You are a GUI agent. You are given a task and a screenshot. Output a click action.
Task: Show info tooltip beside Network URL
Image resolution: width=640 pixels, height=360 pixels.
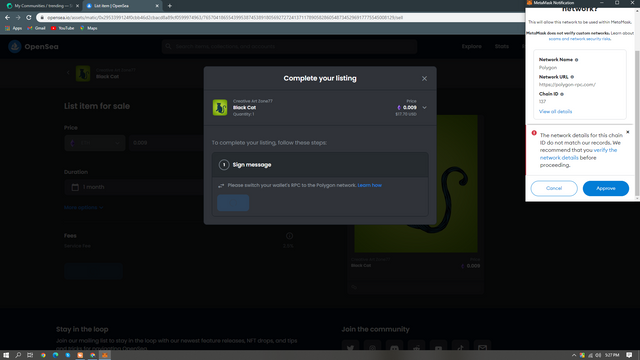tap(572, 77)
